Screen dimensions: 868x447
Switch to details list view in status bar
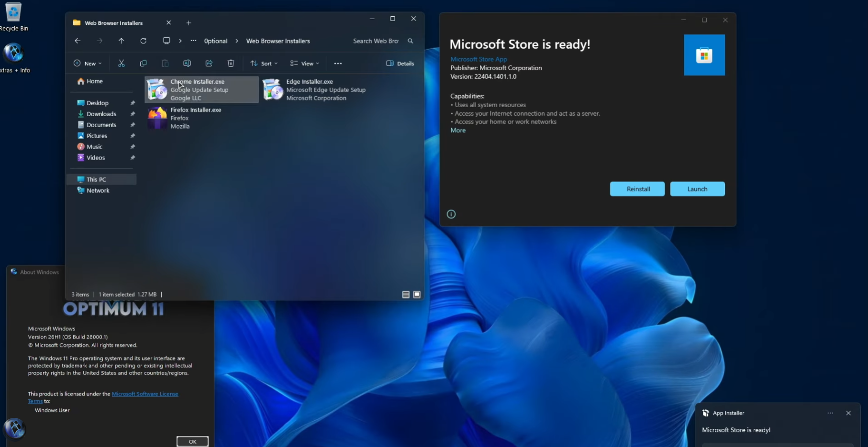tap(406, 294)
